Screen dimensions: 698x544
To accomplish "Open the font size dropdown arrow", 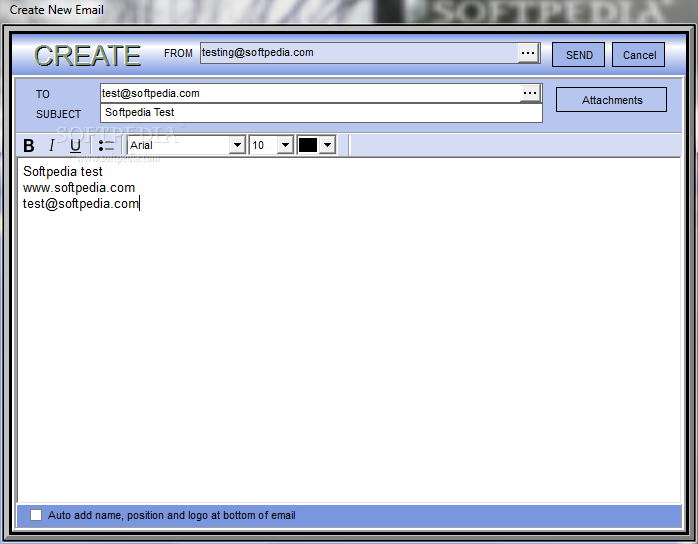I will (x=285, y=145).
